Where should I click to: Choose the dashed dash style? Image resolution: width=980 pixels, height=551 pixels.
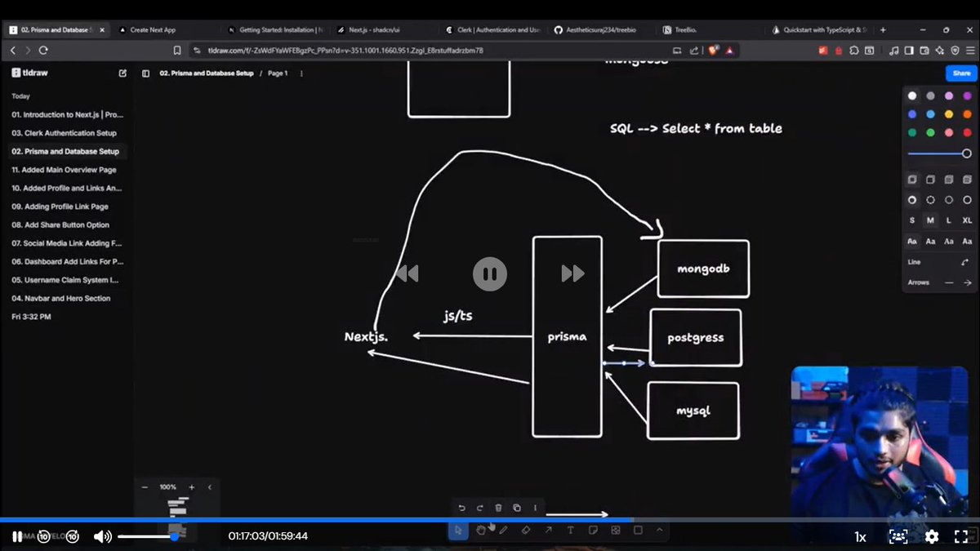point(930,200)
